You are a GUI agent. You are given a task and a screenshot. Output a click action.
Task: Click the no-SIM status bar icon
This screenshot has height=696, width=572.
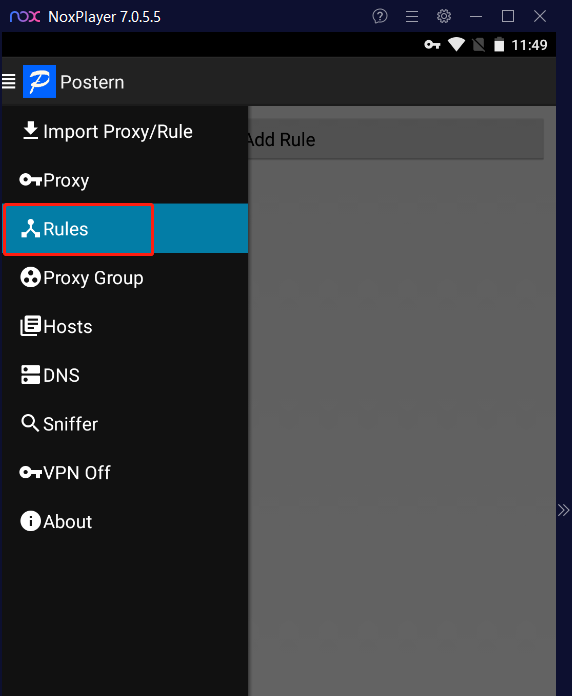pyautogui.click(x=478, y=44)
